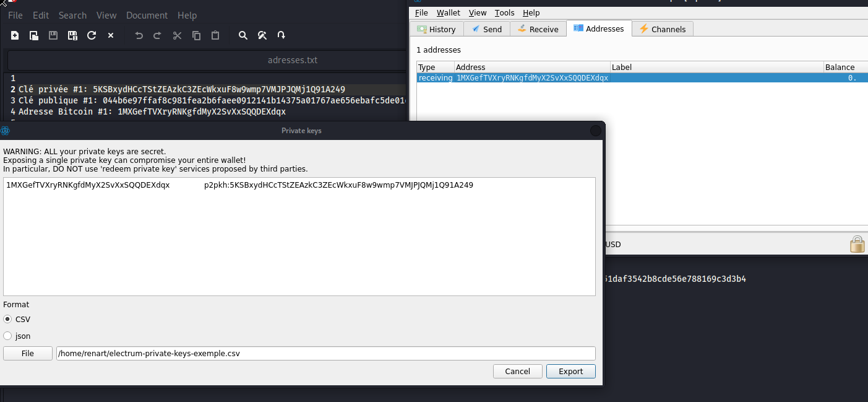
Task: Switch to the Channels tab
Action: pyautogui.click(x=662, y=29)
